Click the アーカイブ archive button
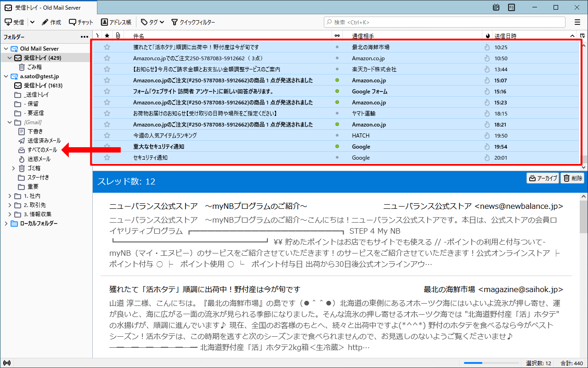Viewport: 588px width, 368px height. pos(543,178)
